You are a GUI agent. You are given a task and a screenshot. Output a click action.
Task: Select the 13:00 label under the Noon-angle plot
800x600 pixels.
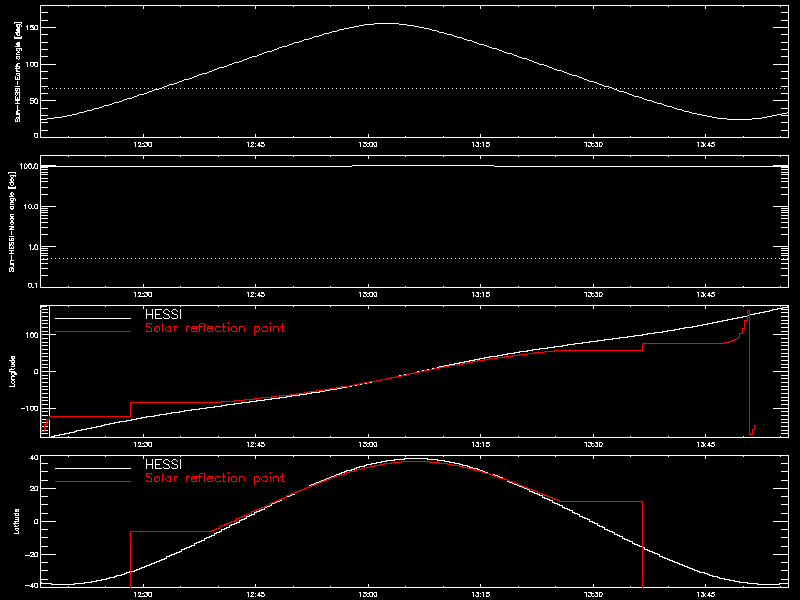coord(368,295)
